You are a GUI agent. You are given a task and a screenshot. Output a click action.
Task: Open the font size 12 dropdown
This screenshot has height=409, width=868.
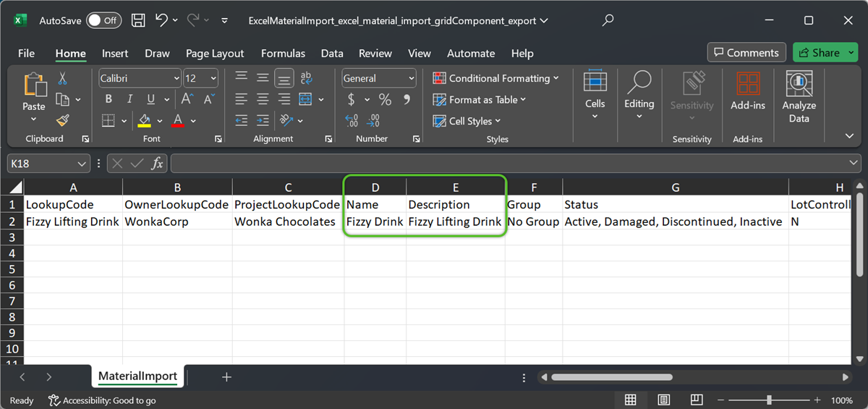pos(213,78)
